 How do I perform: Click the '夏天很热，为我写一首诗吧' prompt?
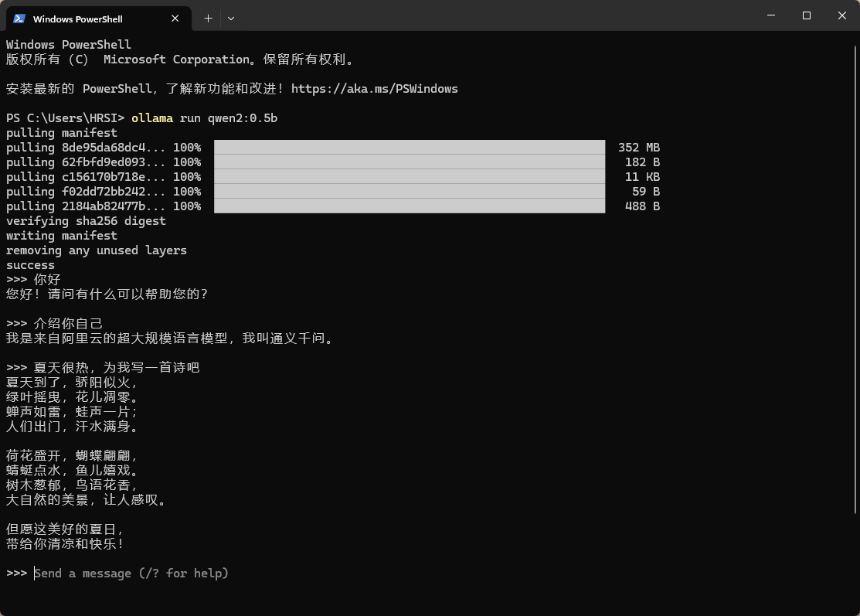pos(116,368)
